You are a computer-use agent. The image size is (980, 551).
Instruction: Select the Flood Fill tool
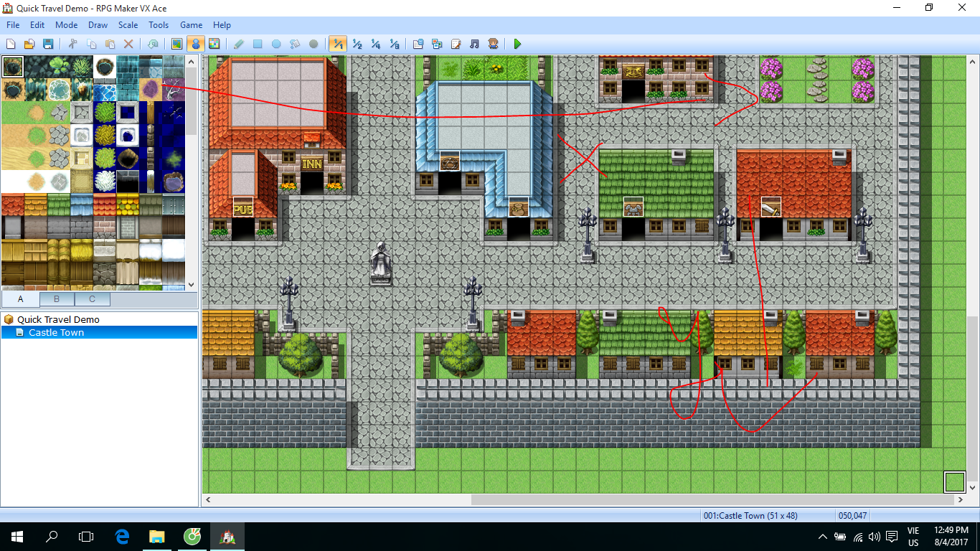point(295,44)
